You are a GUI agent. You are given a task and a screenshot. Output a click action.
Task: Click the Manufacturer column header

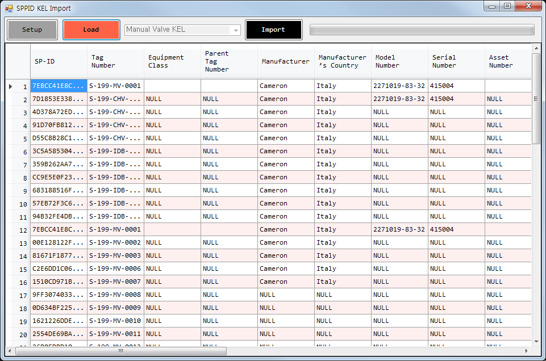click(286, 61)
